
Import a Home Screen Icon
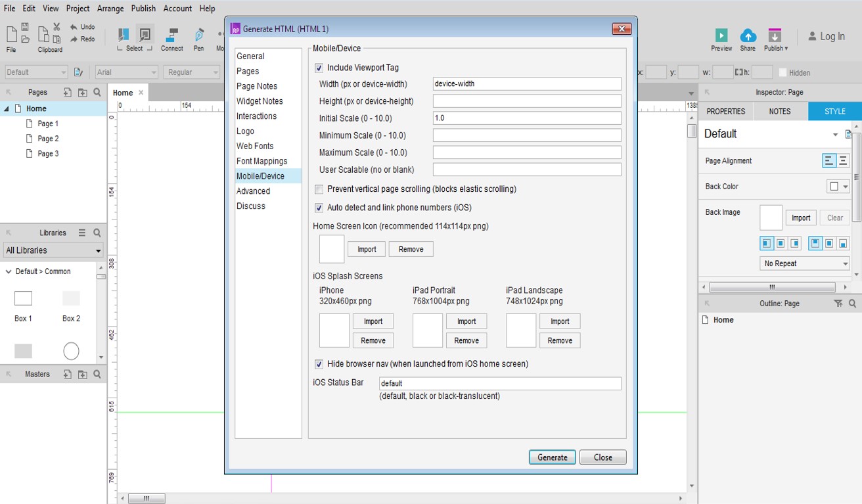[x=366, y=249]
